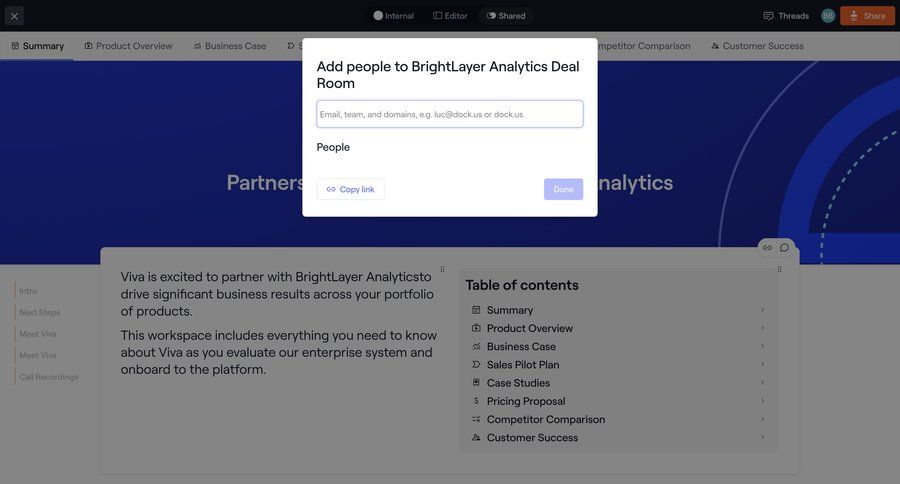The image size is (900, 484).
Task: Switch to Editor view mode
Action: click(450, 16)
